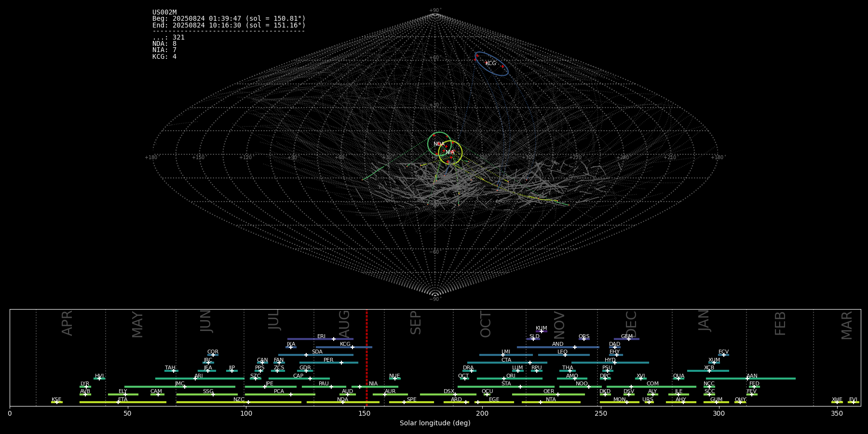868x434 pixels.
Task: Click the URS shower label in the timeline
Action: [648, 400]
